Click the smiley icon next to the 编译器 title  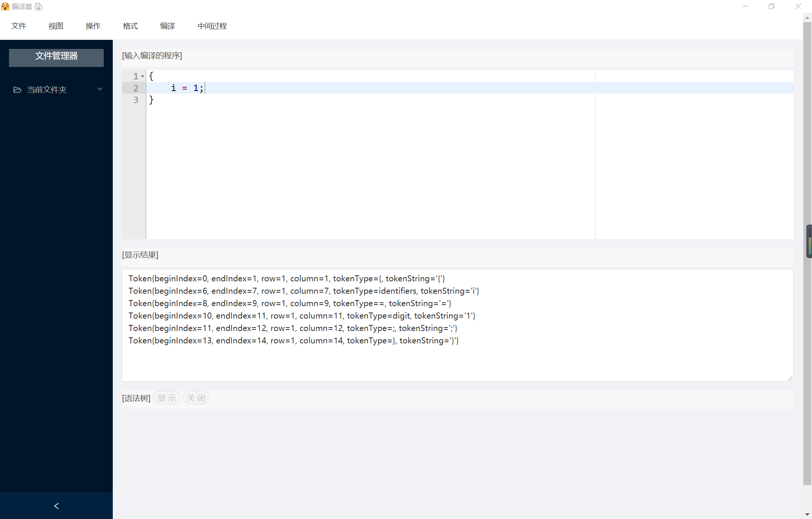39,6
